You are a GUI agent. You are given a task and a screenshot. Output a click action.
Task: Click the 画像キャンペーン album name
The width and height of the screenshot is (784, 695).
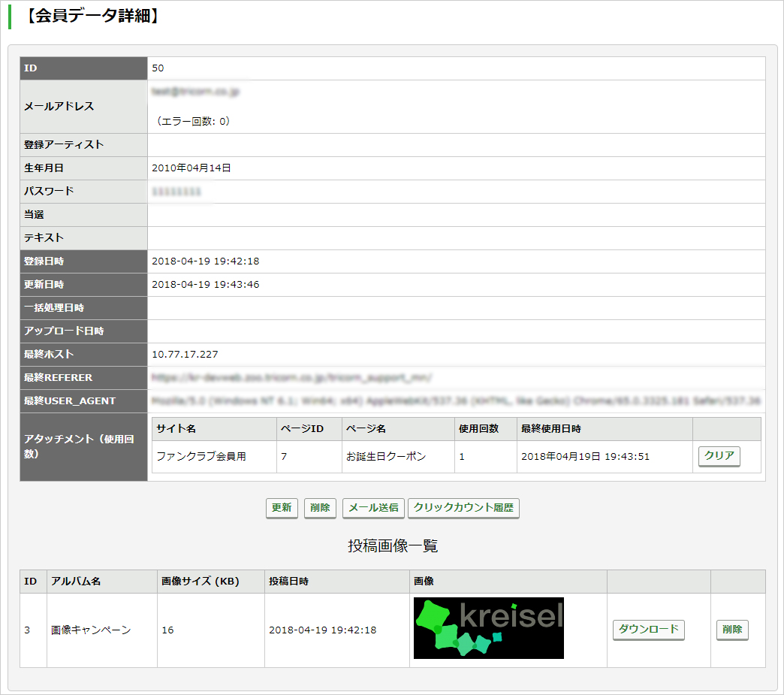(91, 630)
